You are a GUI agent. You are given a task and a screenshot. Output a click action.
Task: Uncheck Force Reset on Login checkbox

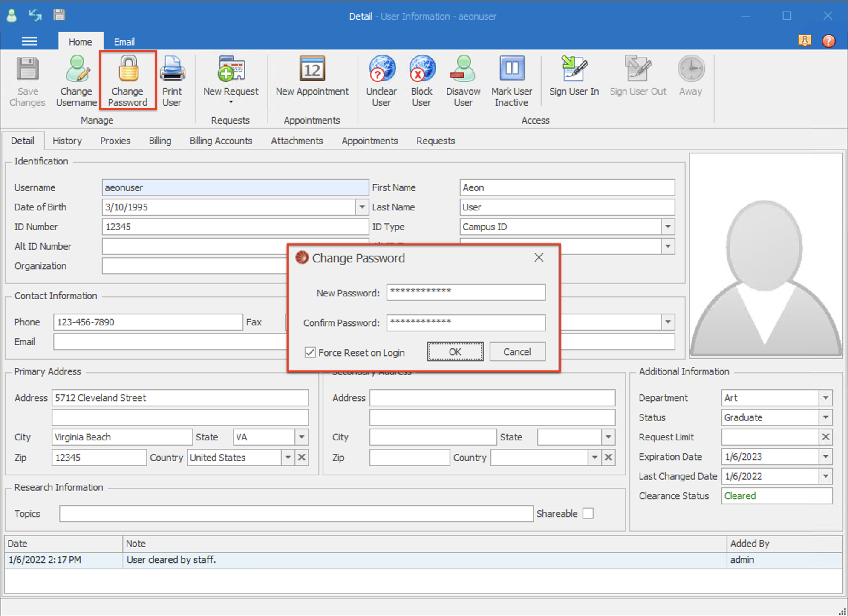(310, 352)
